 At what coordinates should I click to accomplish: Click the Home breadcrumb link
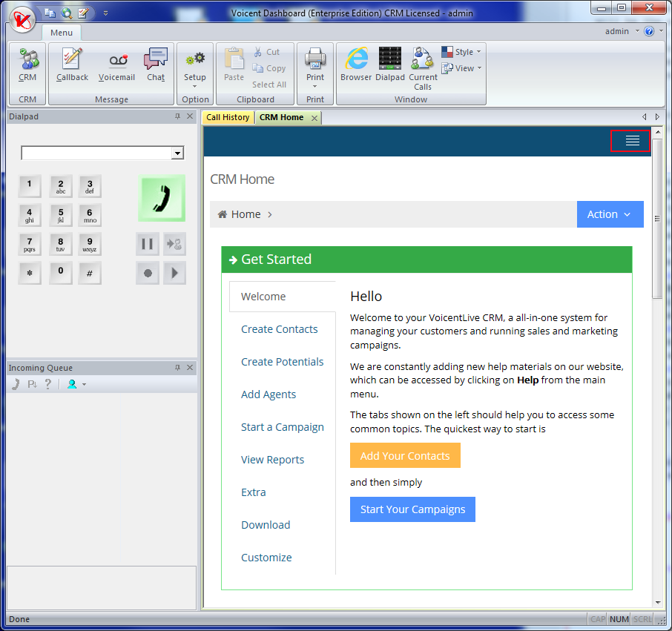(x=246, y=214)
